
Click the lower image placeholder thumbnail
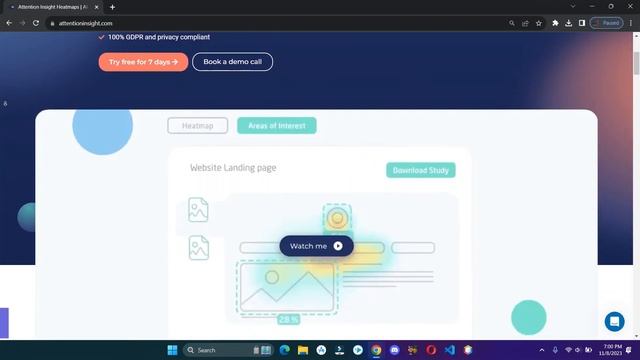tap(199, 248)
